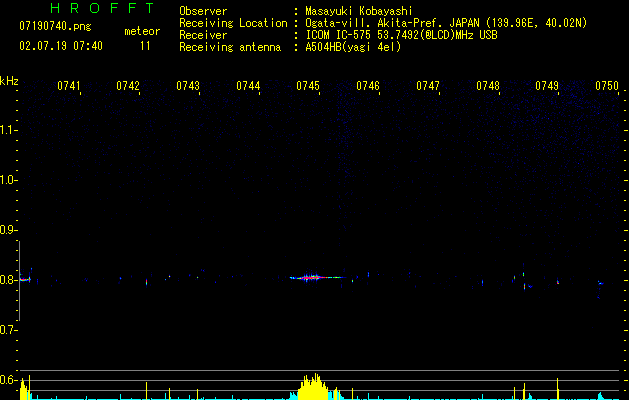Click the meteor echo just after 0742
This screenshot has width=629, height=400.
click(146, 282)
